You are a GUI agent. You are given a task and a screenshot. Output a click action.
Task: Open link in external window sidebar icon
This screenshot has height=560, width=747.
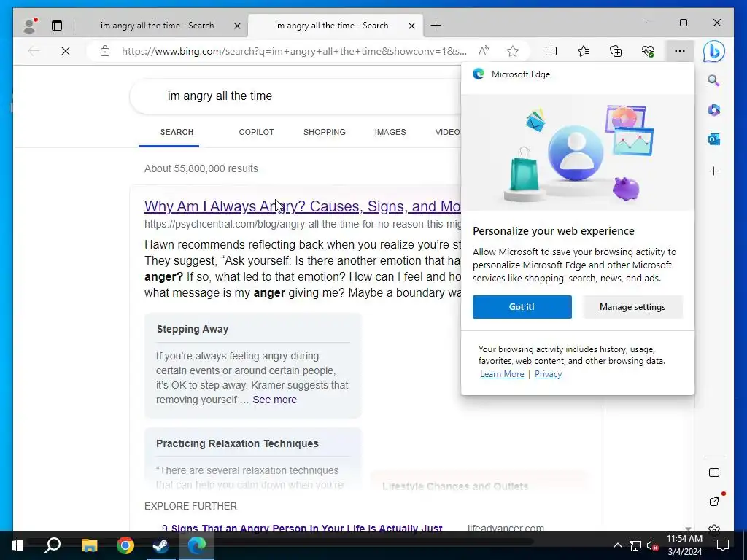714,502
